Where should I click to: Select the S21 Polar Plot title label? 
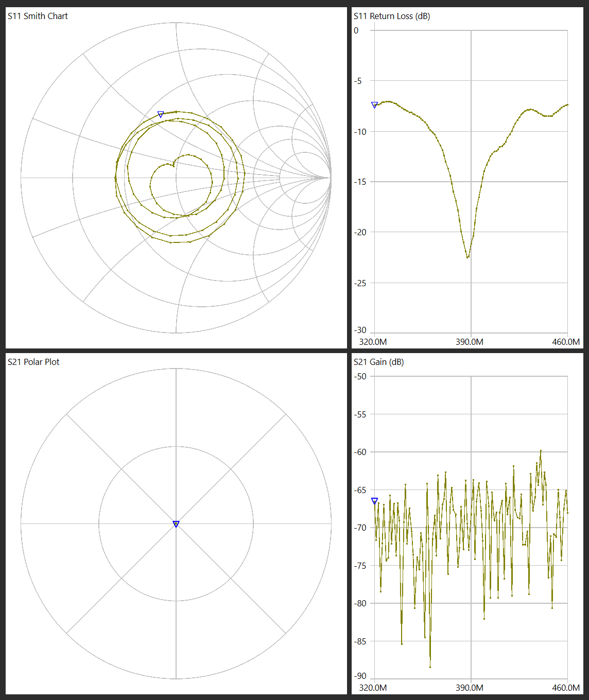click(x=33, y=362)
